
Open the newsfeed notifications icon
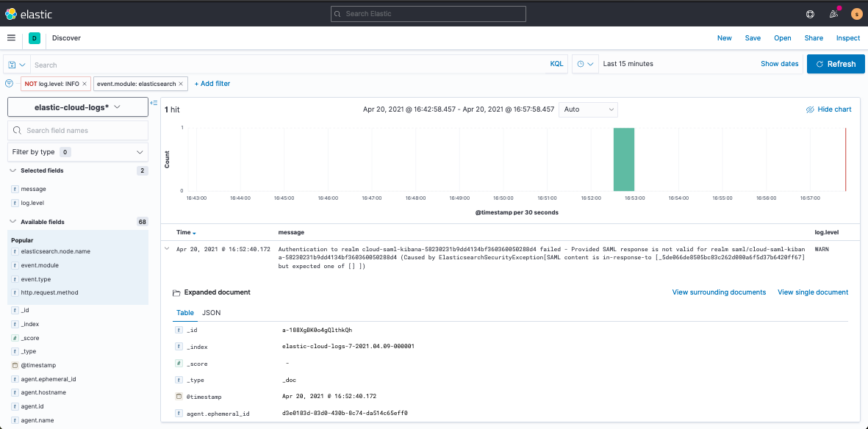(x=833, y=14)
